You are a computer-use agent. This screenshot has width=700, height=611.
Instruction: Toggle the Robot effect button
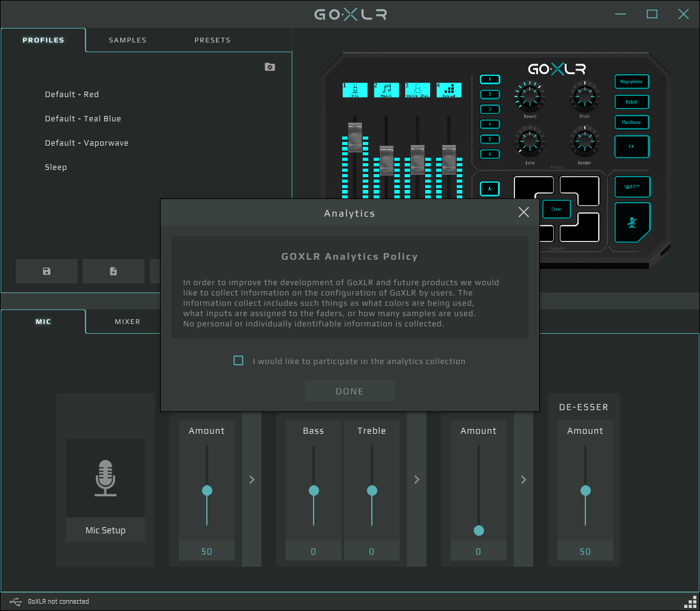(x=631, y=102)
